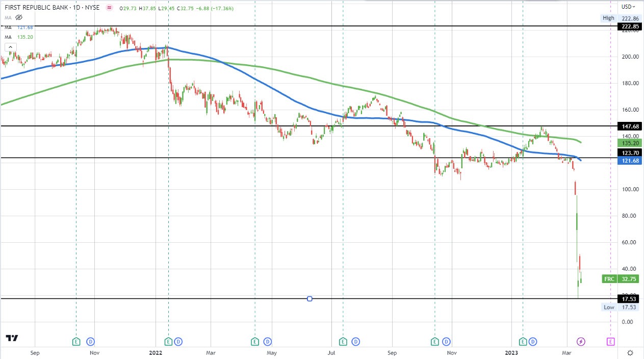Click the April 2022 earnings E marker
The width and height of the screenshot is (644, 359).
click(x=255, y=341)
